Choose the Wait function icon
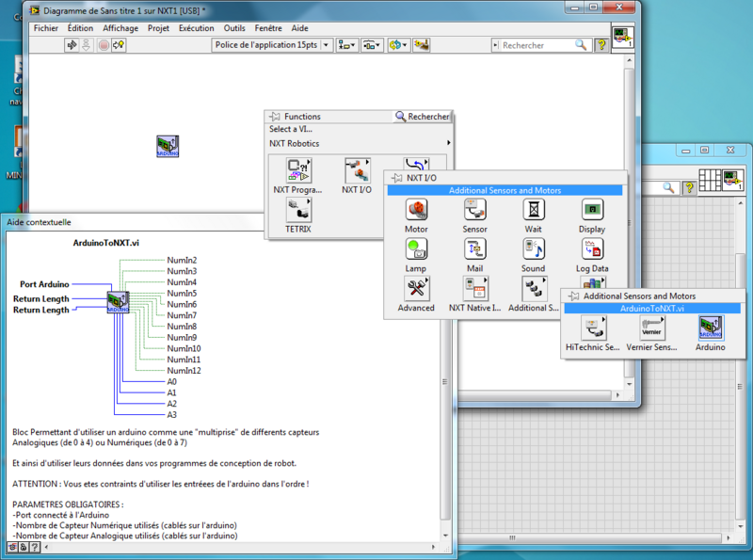 click(x=533, y=210)
